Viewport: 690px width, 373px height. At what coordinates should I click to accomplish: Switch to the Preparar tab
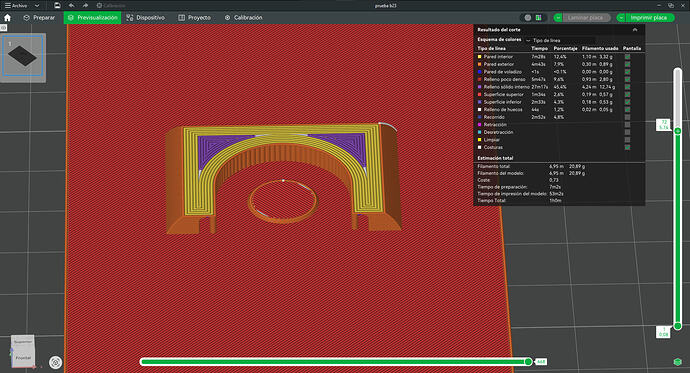39,18
